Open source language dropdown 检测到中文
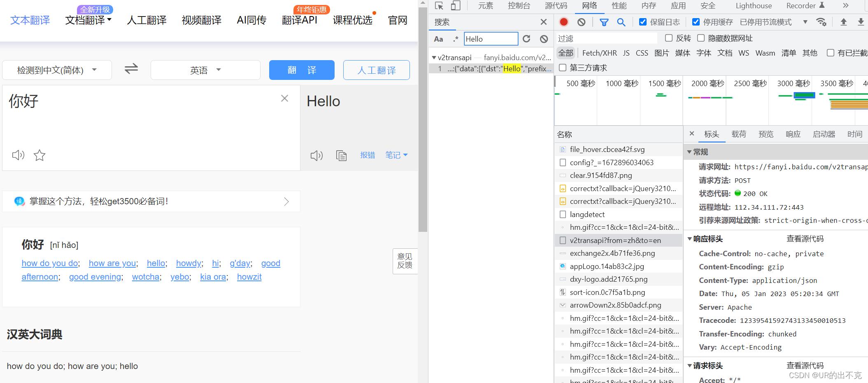The height and width of the screenshot is (383, 868). click(57, 70)
